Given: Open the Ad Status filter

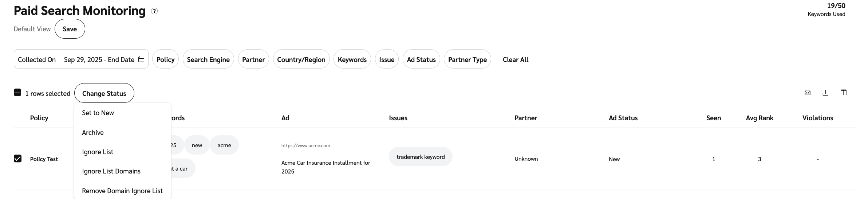Looking at the screenshot, I should click(421, 59).
